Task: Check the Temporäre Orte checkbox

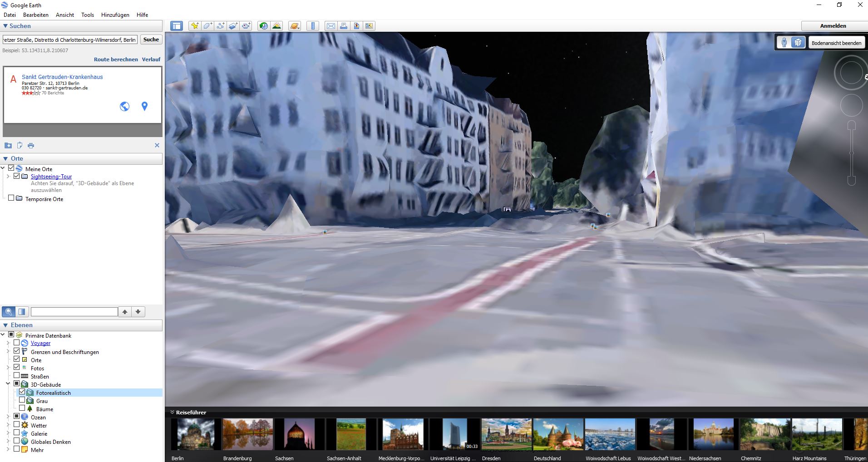Action: click(11, 198)
